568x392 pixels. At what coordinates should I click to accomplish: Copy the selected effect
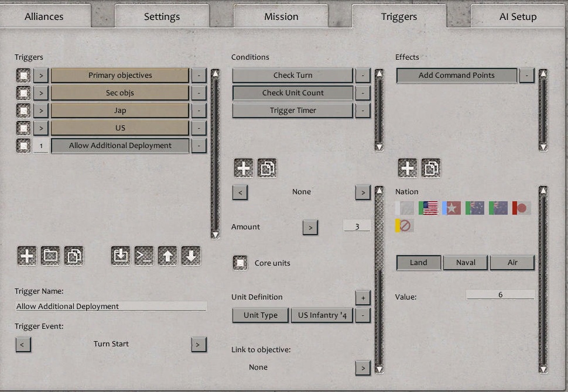[x=431, y=168]
